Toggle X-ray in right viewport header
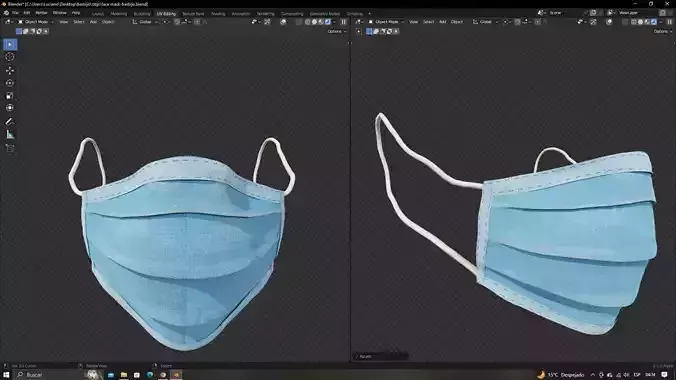 coord(625,22)
